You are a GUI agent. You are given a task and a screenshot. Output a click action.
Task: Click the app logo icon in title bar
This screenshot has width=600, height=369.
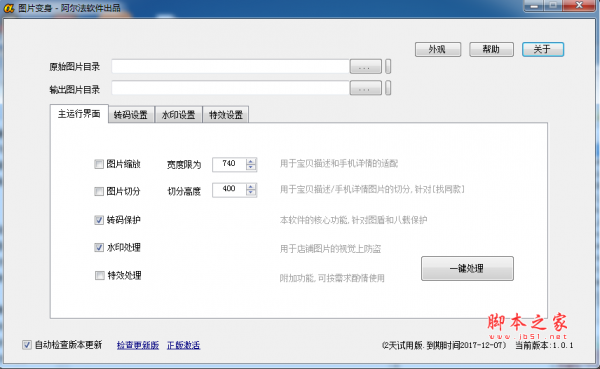click(9, 7)
